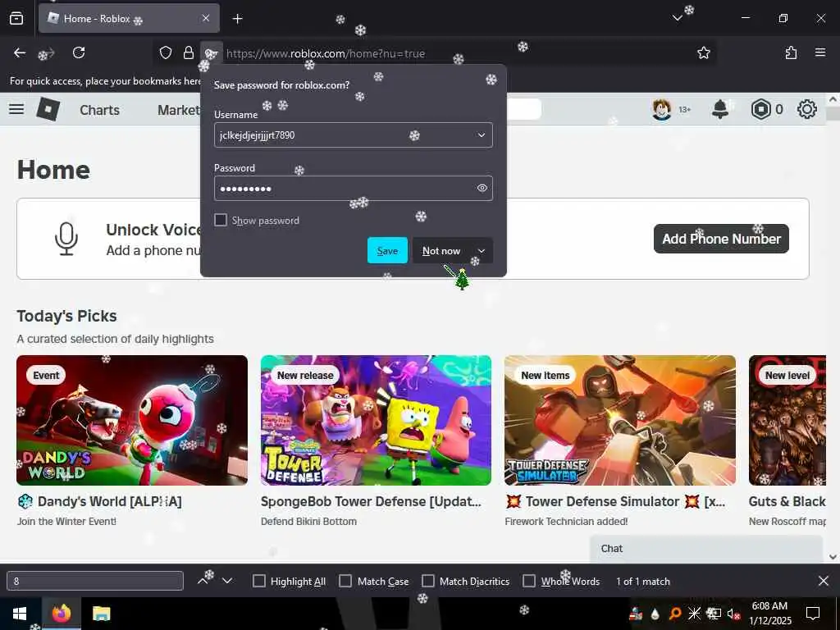Open the Extensions puzzle icon

pos(791,52)
